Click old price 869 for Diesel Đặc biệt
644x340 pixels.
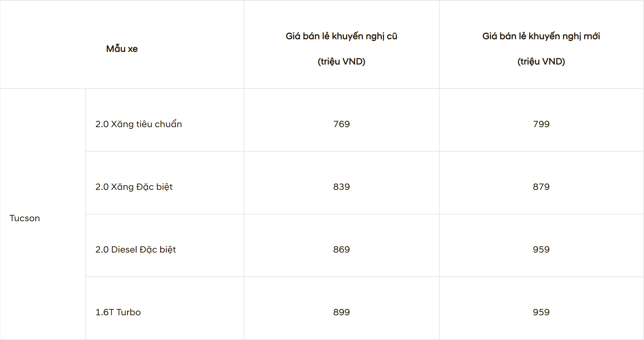341,249
